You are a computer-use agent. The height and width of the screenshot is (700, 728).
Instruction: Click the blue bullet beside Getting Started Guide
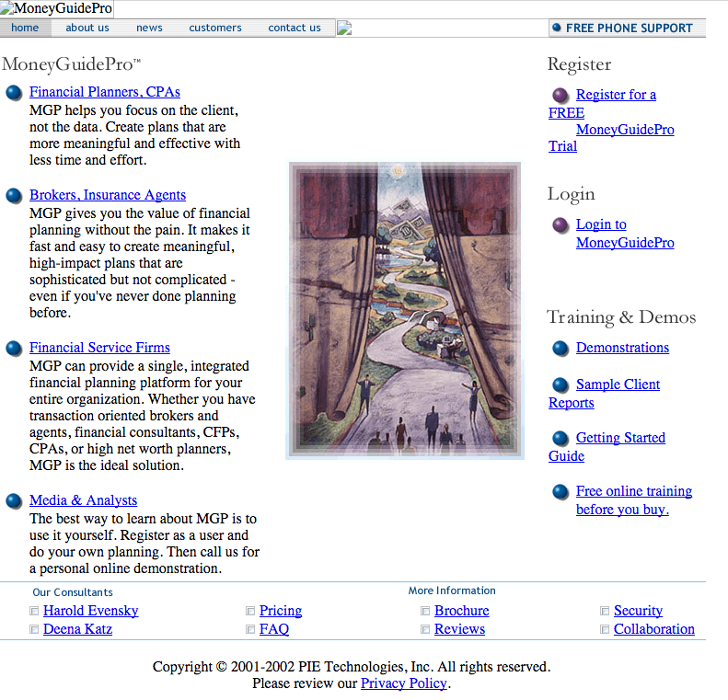560,439
